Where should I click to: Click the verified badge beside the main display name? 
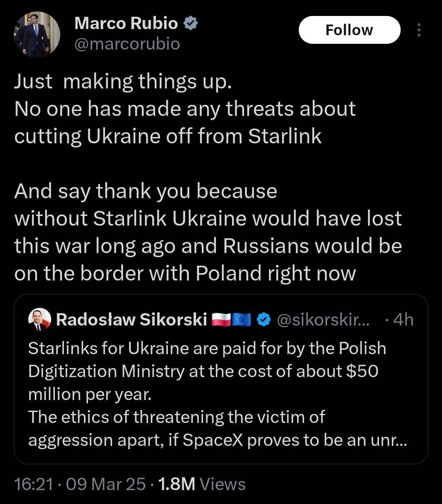[x=190, y=24]
